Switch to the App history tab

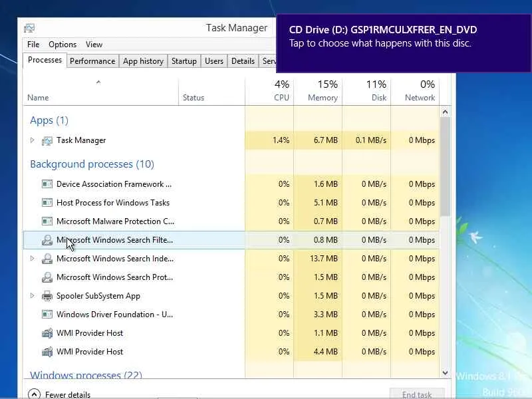pos(143,61)
